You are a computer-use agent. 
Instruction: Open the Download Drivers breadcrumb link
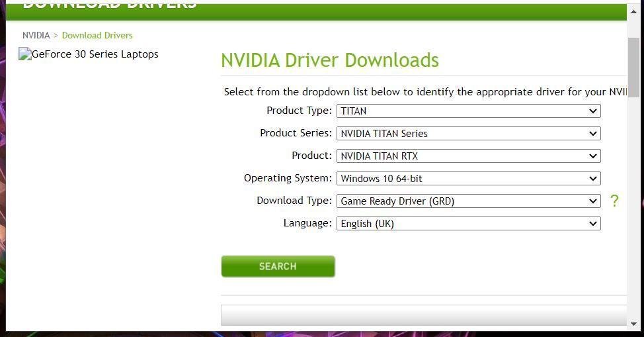97,35
